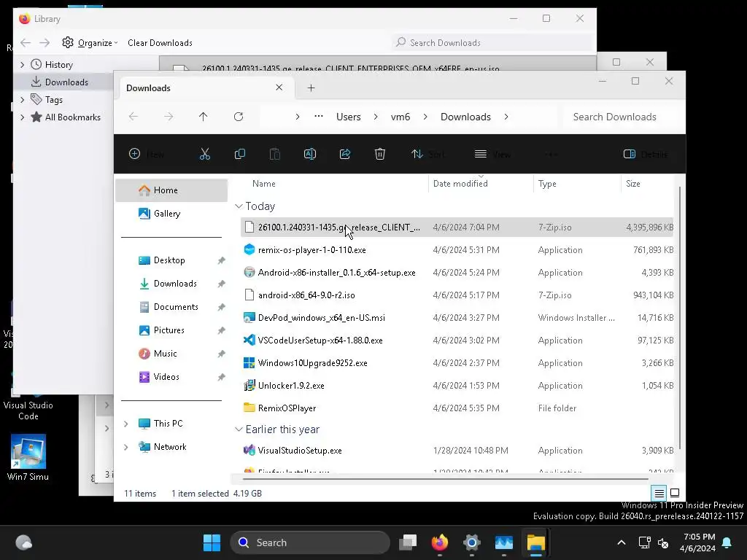Click the Rename icon in Explorer toolbar

click(309, 154)
